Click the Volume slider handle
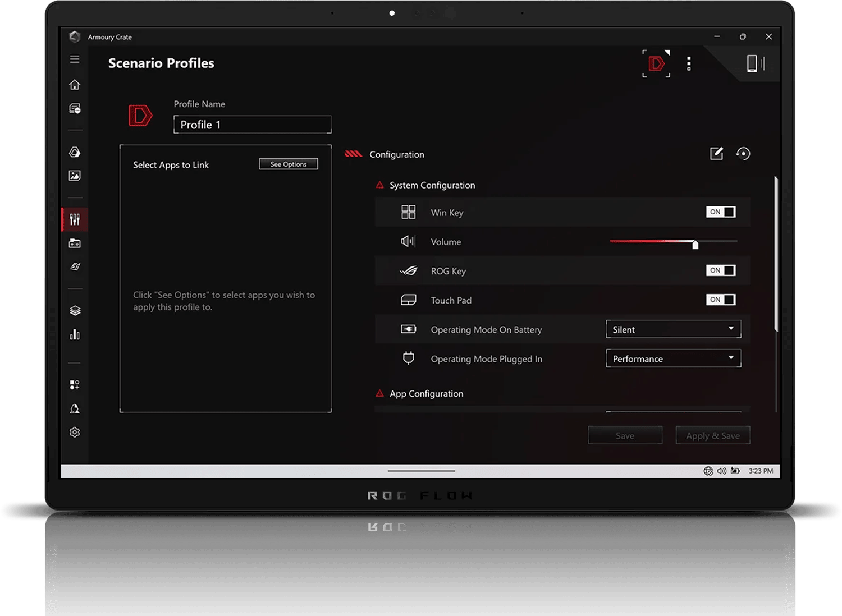This screenshot has width=842, height=616. (x=695, y=244)
